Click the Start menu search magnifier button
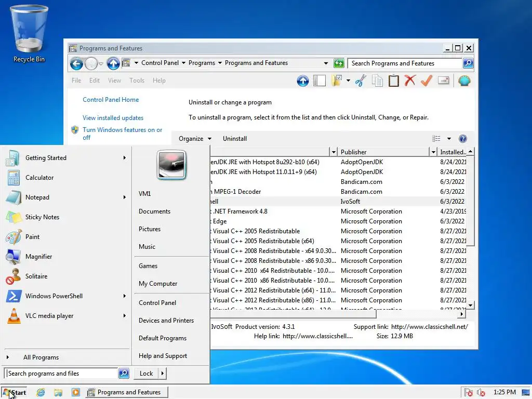532x399 pixels. point(124,373)
